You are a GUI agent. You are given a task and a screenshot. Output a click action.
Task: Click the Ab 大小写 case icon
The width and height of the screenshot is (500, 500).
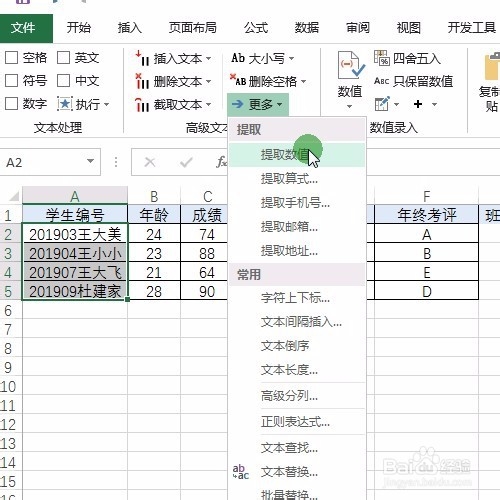(x=238, y=58)
